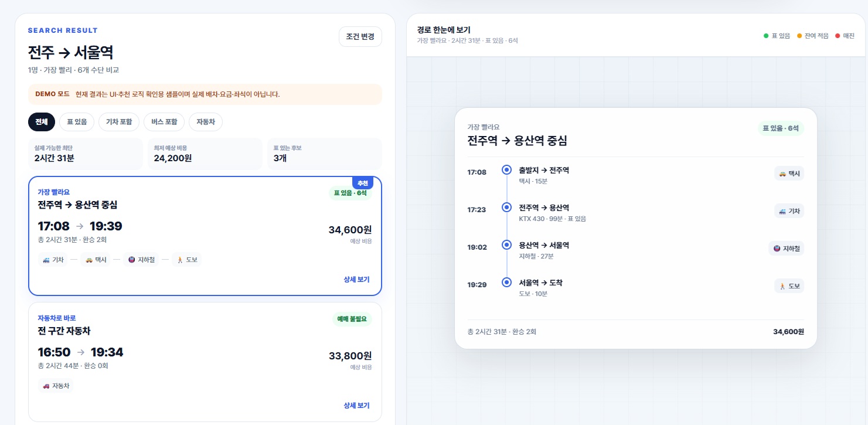Screen dimensions: 868x425
Task: Click the 33,800원 price
Action: (350, 356)
